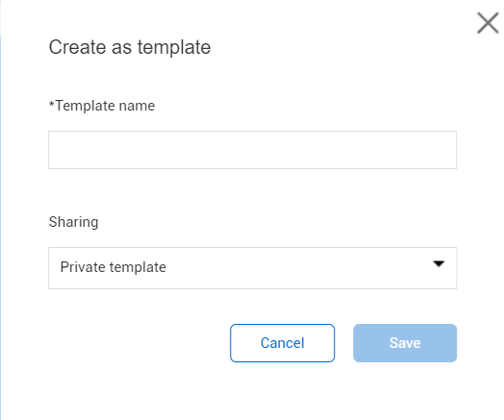Image resolution: width=504 pixels, height=420 pixels.
Task: Exit the dialog via the gray cross
Action: (488, 23)
